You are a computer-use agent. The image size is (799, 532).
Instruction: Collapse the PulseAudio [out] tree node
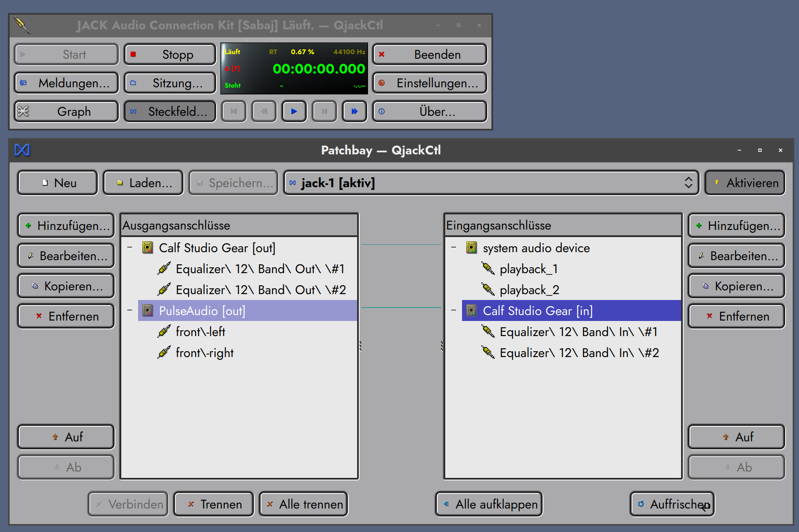[x=130, y=310]
